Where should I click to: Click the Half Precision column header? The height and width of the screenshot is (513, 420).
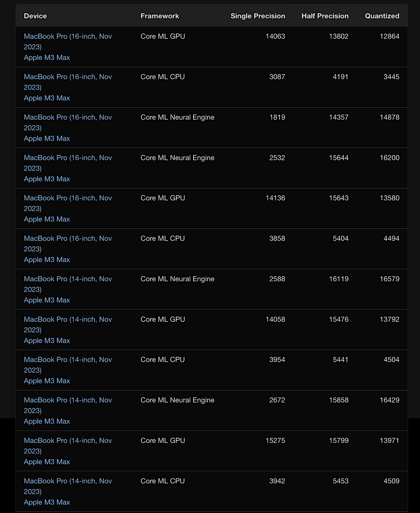coord(325,16)
